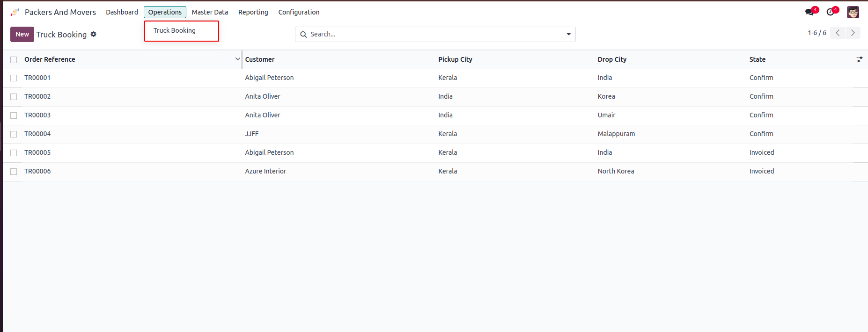Select Truck Booking from Operations menu

tap(175, 30)
